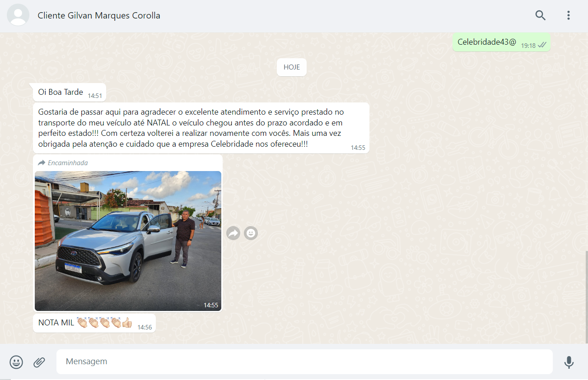Select the 'Celebridade43@' sent message
The height and width of the screenshot is (380, 588).
pyautogui.click(x=501, y=42)
